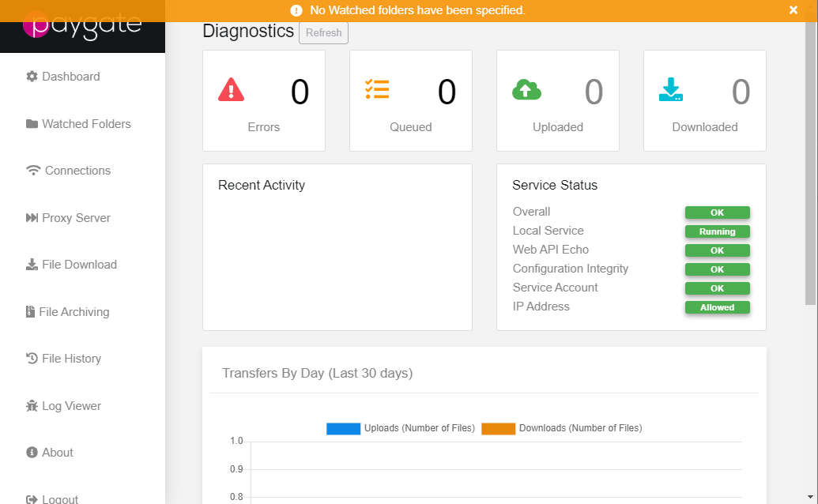Go to Connections section
The image size is (818, 504).
click(68, 171)
